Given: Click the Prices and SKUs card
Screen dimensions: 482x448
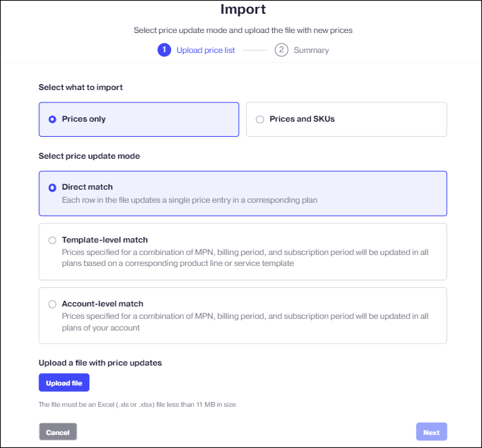Looking at the screenshot, I should click(347, 120).
